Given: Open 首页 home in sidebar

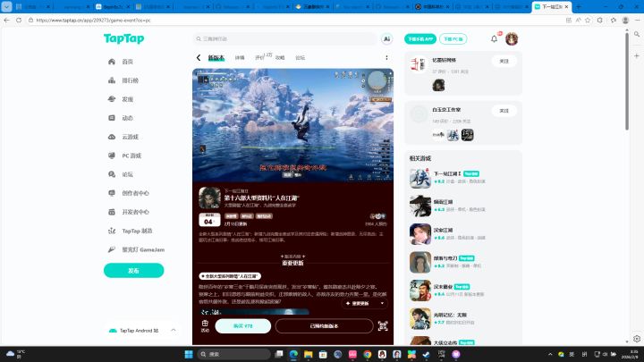Looking at the screenshot, I should coord(127,62).
